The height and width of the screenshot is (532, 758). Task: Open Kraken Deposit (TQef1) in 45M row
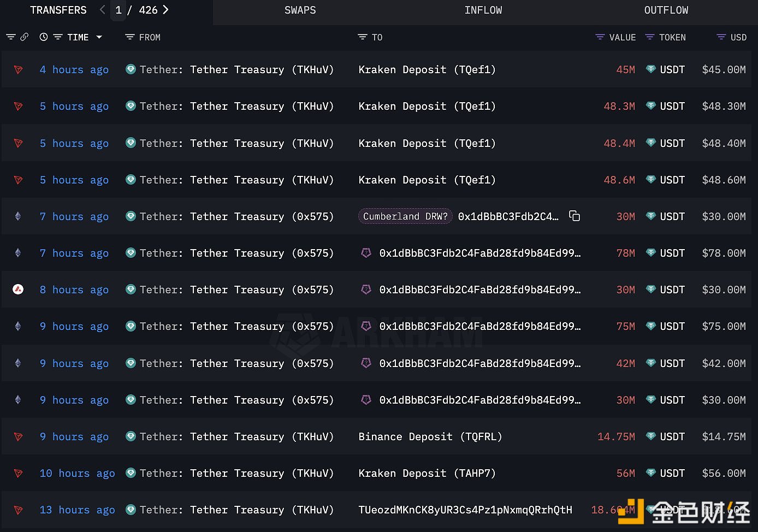coord(427,69)
